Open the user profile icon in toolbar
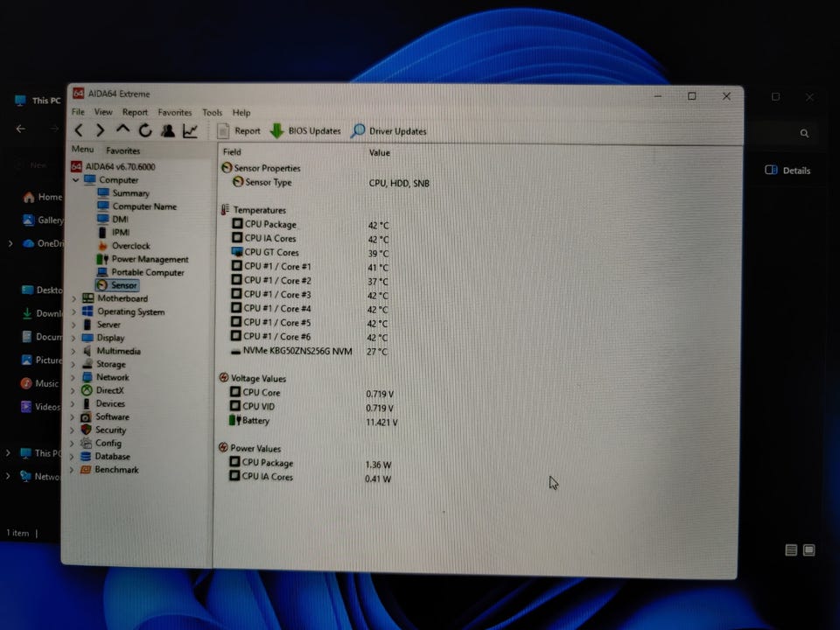840x630 pixels. [168, 130]
